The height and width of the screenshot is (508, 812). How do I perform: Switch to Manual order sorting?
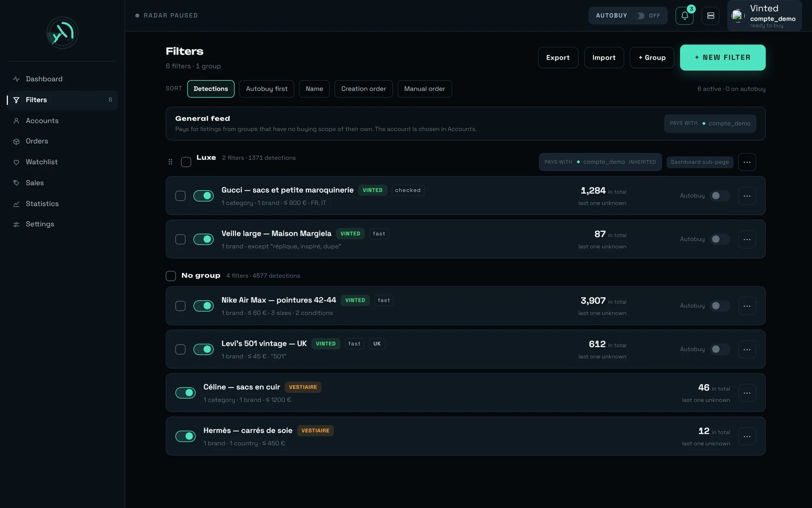(x=424, y=89)
